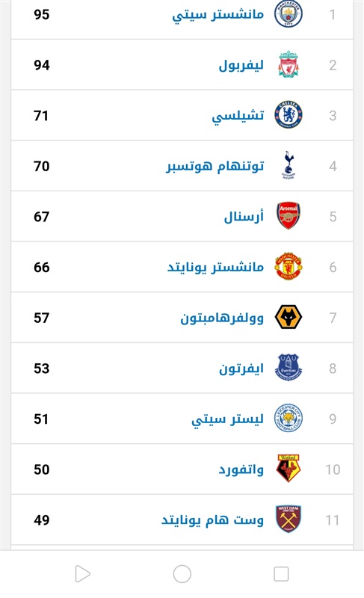Viewport: 364px width, 598px height.
Task: Tap the Arsenal cannon crest
Action: (x=289, y=215)
